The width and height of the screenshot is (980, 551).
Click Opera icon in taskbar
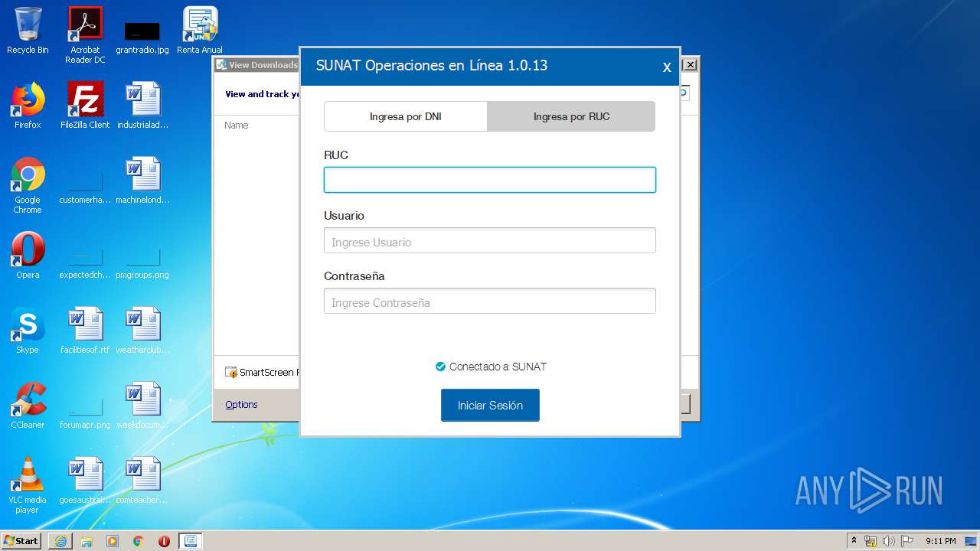(x=164, y=541)
